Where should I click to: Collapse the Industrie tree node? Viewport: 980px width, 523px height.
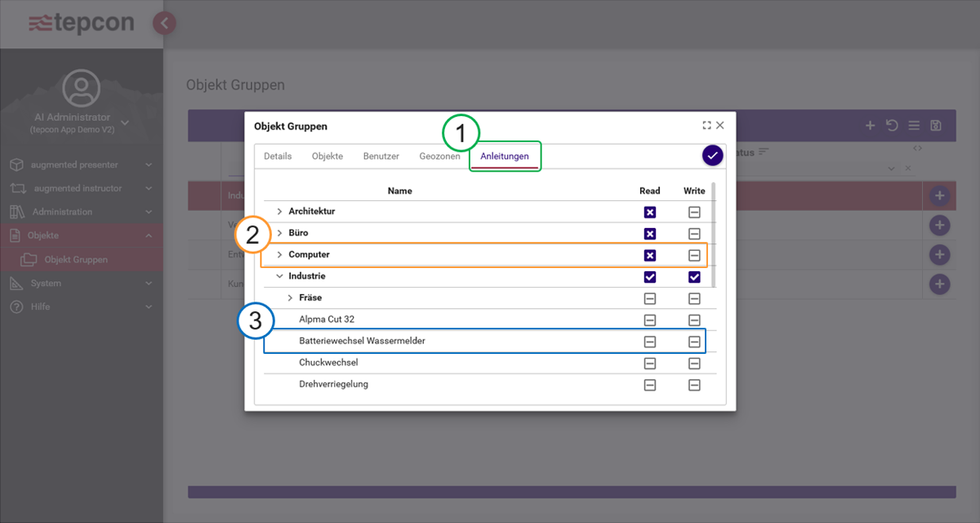point(279,276)
